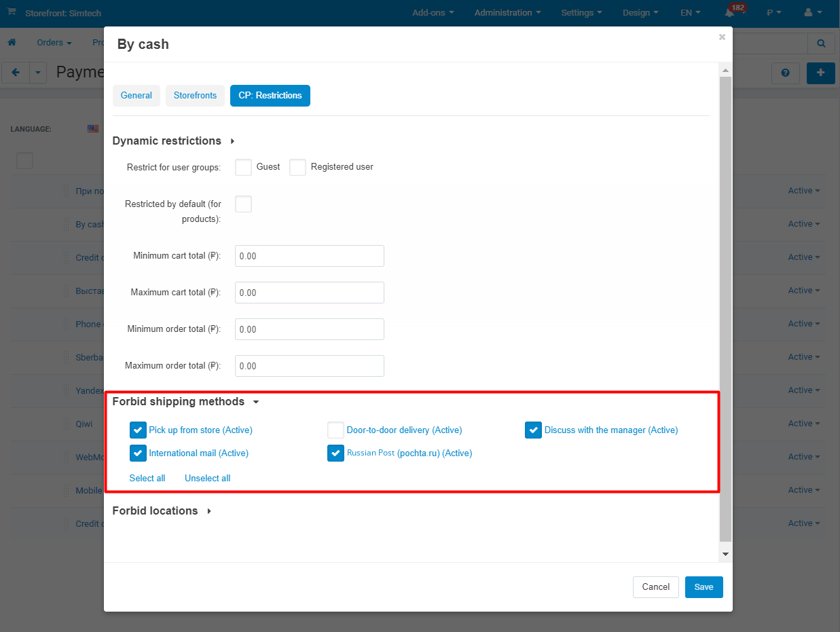Image resolution: width=840 pixels, height=632 pixels.
Task: Click the Select all link
Action: point(147,479)
